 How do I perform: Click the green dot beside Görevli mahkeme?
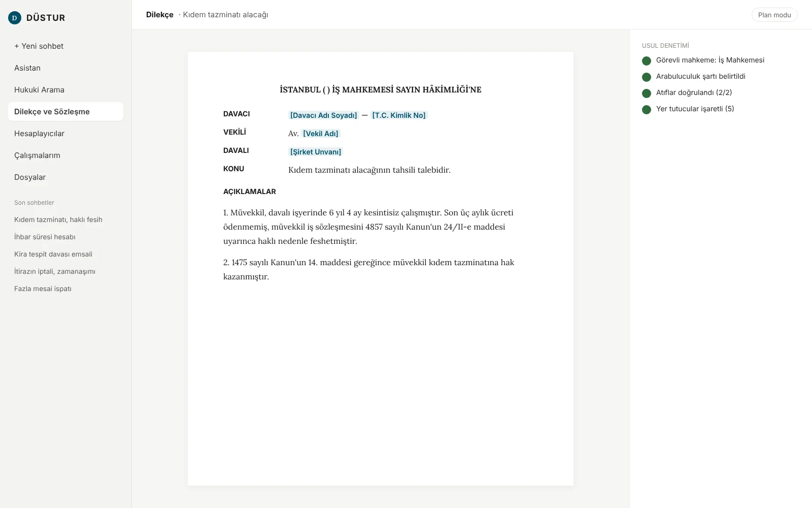point(647,61)
